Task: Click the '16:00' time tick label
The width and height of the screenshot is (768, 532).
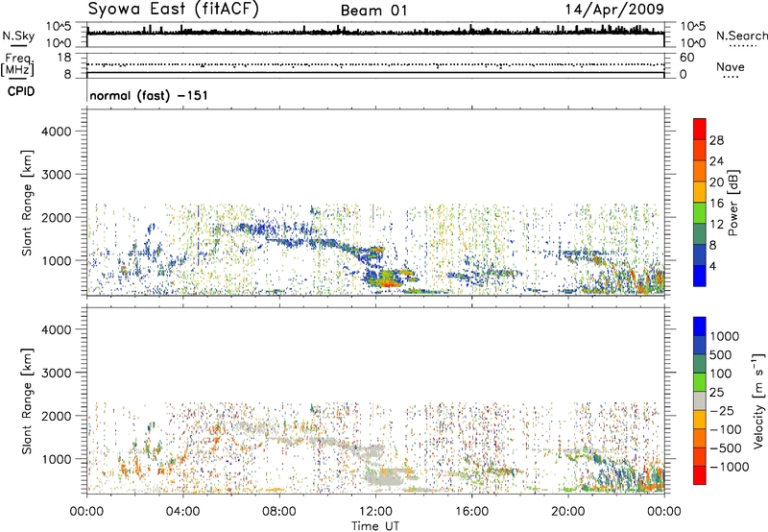Action: (x=471, y=512)
